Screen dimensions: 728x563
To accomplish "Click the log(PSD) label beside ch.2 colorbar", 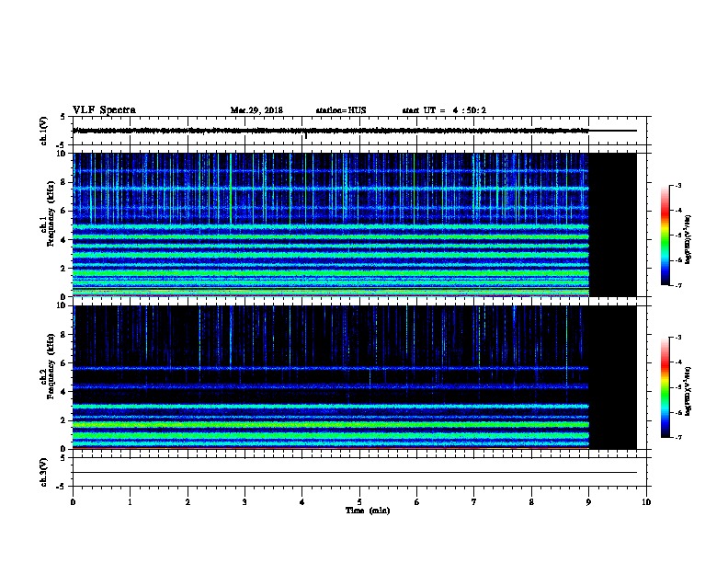I will 688,391.
